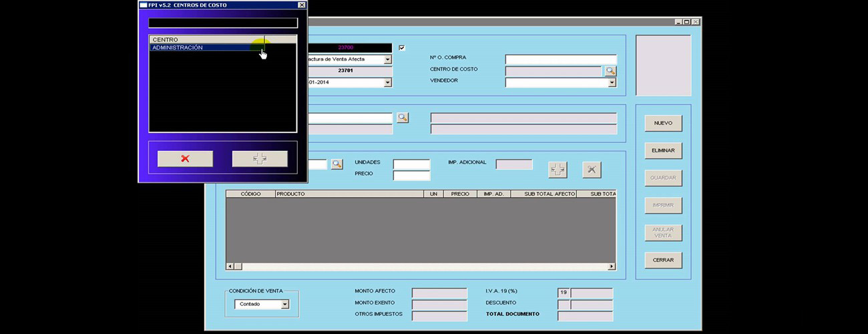Expand the Factura de Venta Afecta dropdown
Image resolution: width=868 pixels, height=334 pixels.
click(x=387, y=59)
